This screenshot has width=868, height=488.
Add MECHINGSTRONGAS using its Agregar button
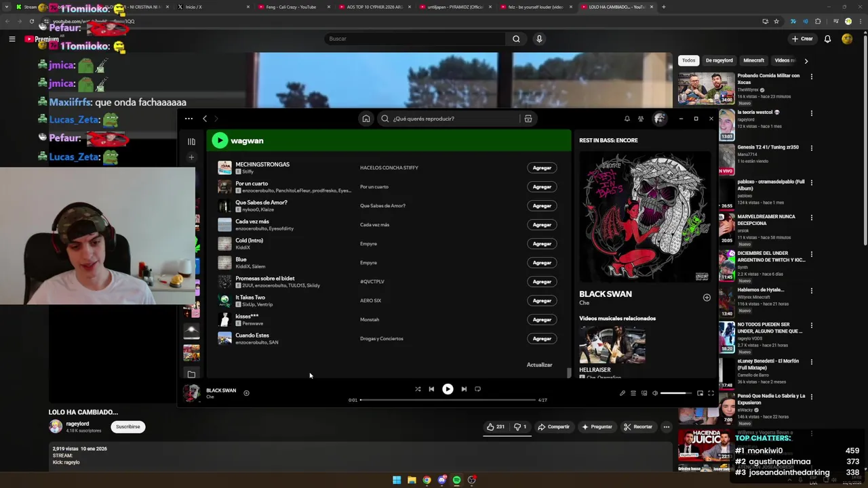pyautogui.click(x=542, y=167)
